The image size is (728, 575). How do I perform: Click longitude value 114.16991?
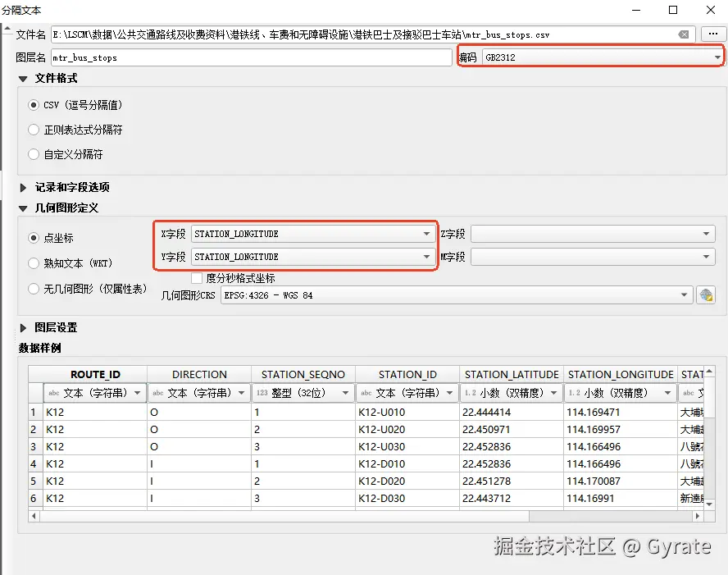pyautogui.click(x=621, y=499)
